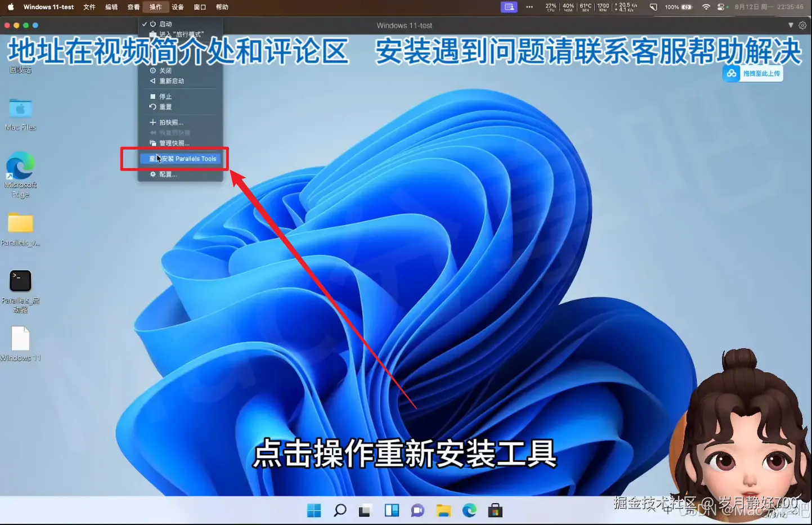Viewport: 812px width, 525px height.
Task: Open the dropdown arrow in the VM title bar
Action: (x=791, y=25)
